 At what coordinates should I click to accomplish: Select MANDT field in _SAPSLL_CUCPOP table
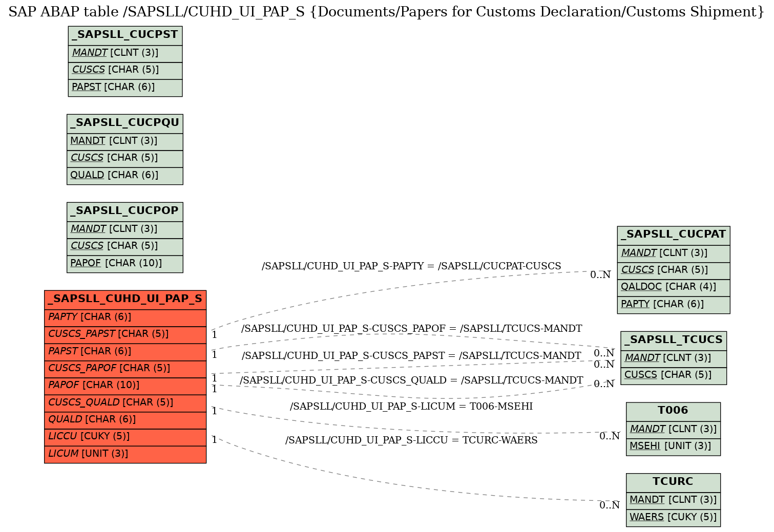point(125,229)
